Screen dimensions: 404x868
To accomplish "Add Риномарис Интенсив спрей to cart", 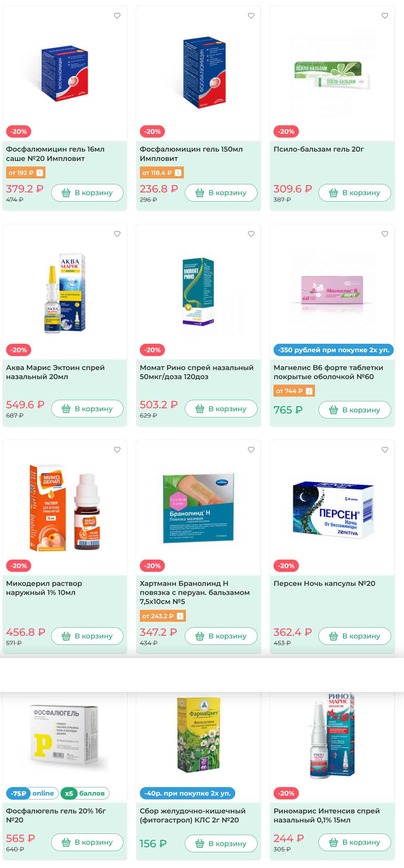I will click(x=354, y=842).
